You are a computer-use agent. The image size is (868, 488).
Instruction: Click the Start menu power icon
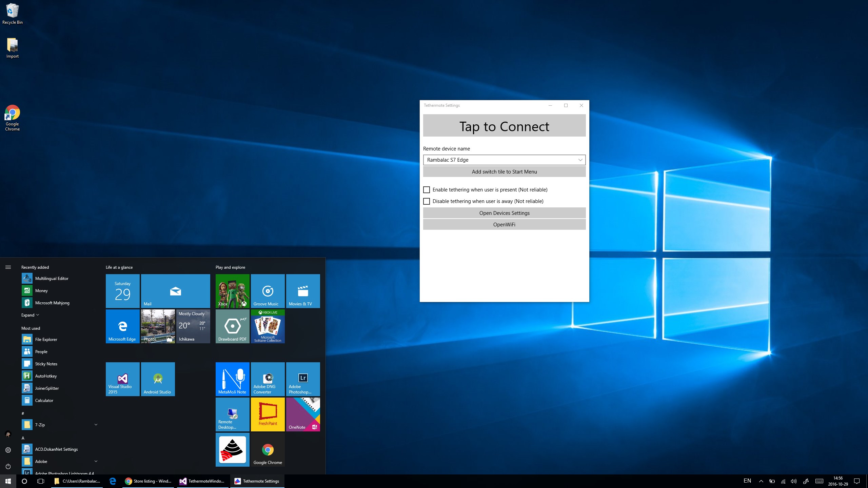(x=8, y=466)
